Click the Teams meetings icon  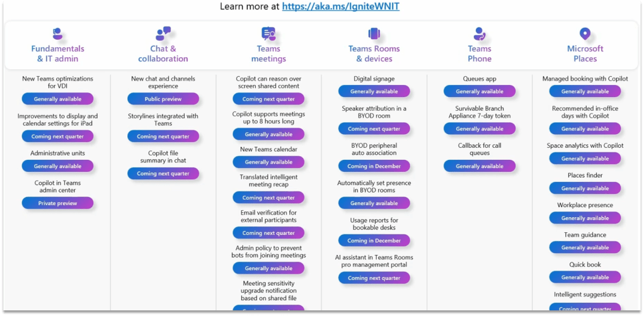[x=268, y=33]
